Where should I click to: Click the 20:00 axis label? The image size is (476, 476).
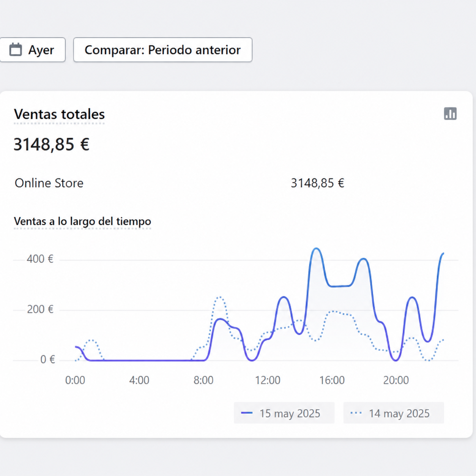pyautogui.click(x=396, y=380)
